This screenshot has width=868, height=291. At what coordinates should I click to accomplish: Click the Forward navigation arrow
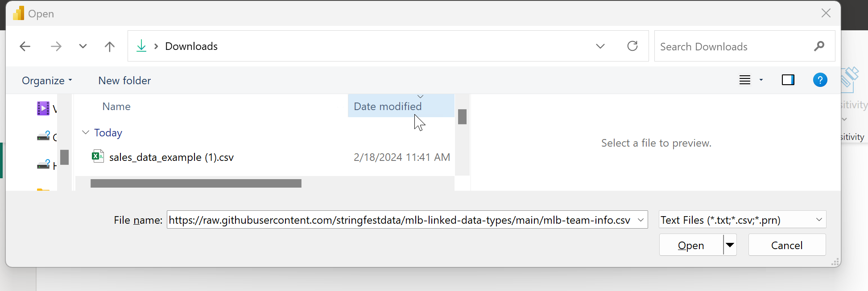point(56,46)
